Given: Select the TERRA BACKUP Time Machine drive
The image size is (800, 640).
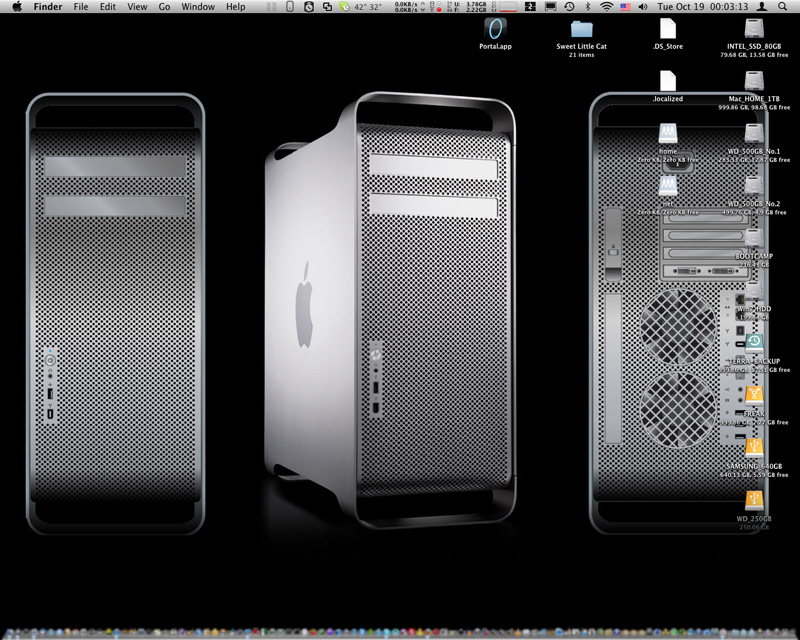Looking at the screenshot, I should [x=754, y=344].
